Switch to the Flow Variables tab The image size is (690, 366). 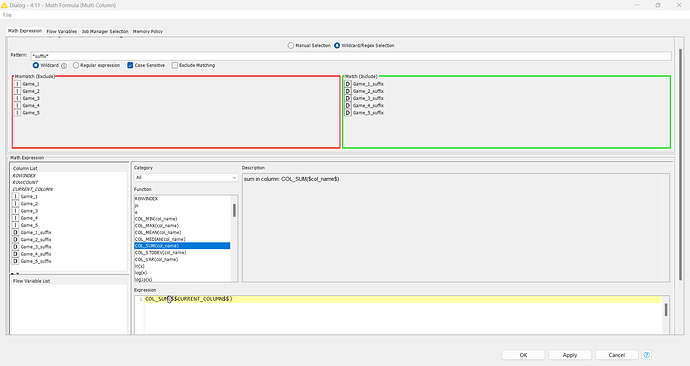(x=62, y=31)
